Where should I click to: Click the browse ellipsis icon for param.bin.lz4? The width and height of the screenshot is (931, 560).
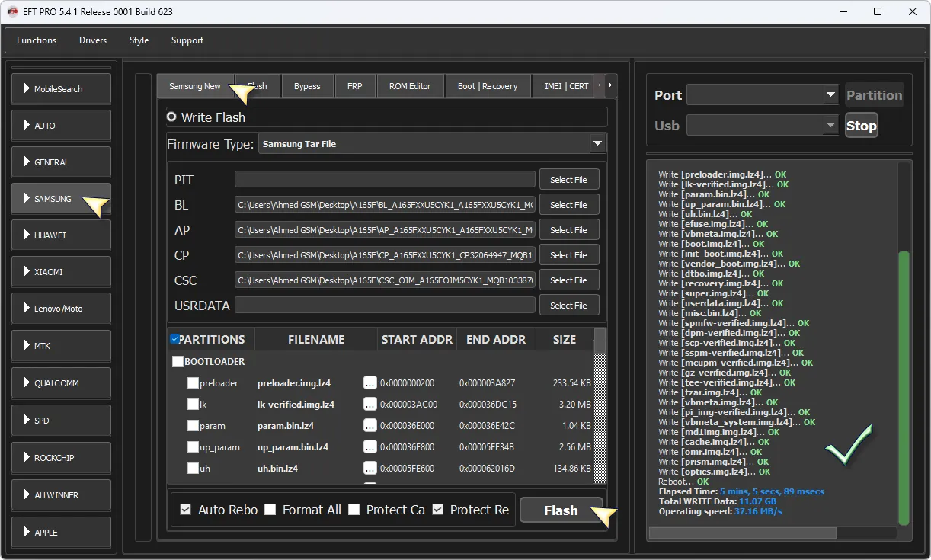click(x=370, y=425)
